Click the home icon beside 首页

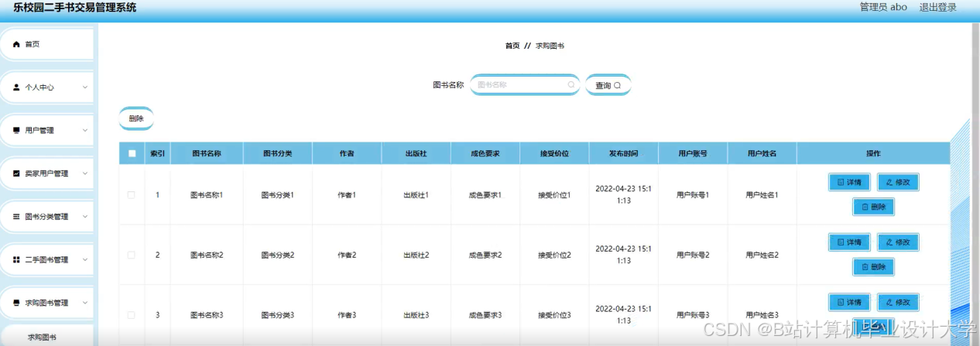click(x=16, y=44)
